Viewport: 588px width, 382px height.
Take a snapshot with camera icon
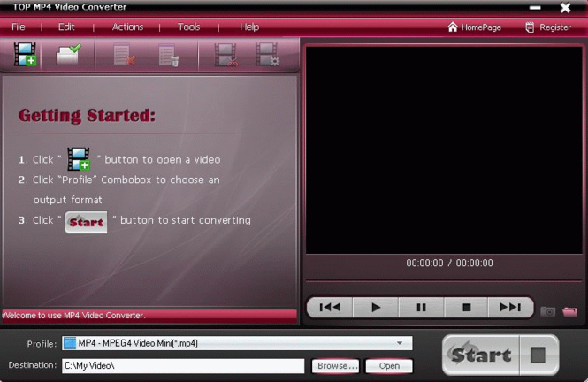547,311
